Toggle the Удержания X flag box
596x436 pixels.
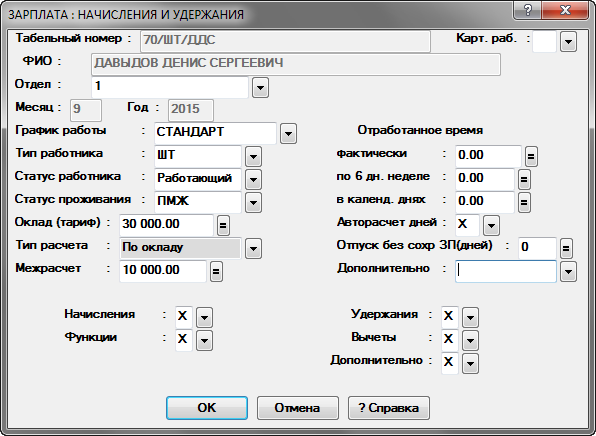(x=449, y=316)
